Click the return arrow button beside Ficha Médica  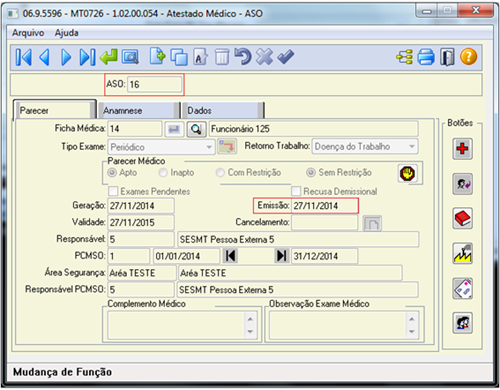pyautogui.click(x=174, y=129)
